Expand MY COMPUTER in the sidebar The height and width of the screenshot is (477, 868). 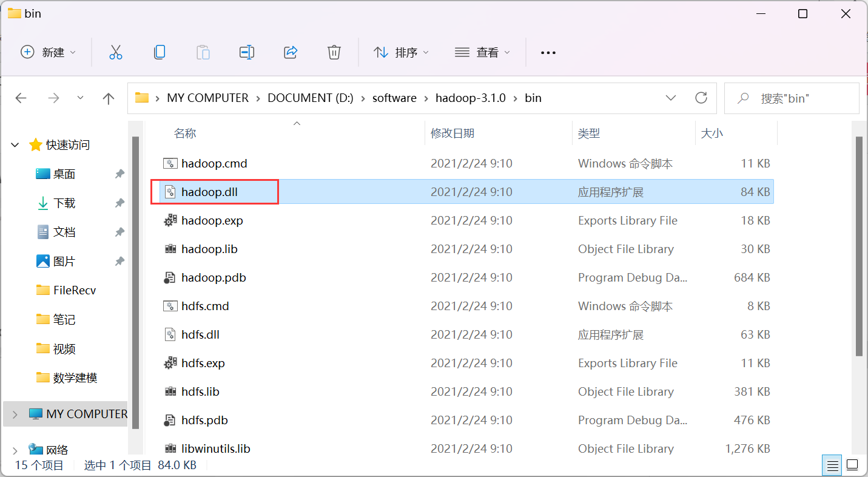(x=13, y=414)
